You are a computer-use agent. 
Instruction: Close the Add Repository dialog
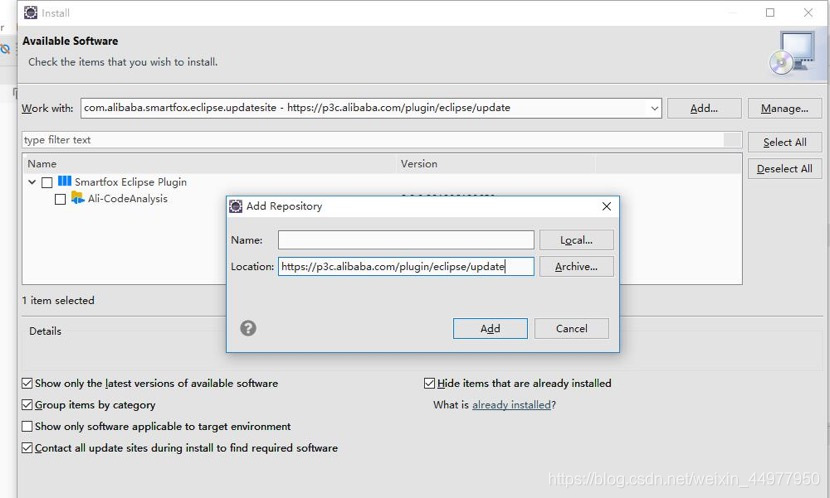click(607, 206)
